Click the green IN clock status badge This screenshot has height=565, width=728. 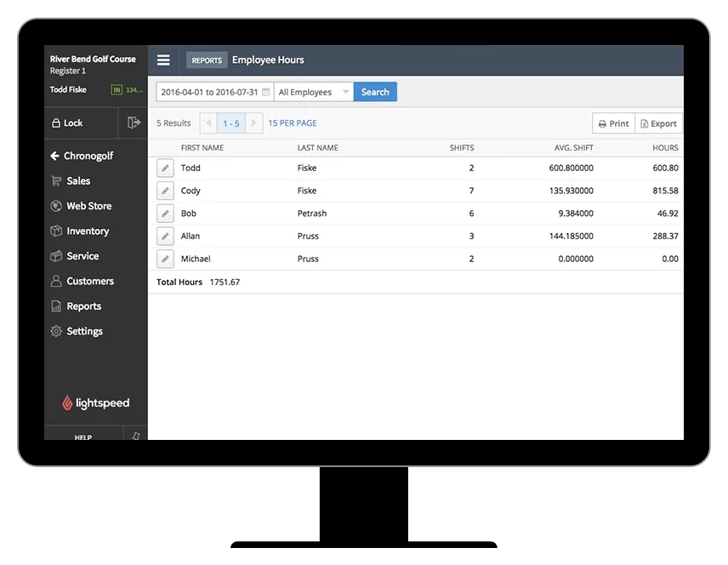tap(117, 89)
